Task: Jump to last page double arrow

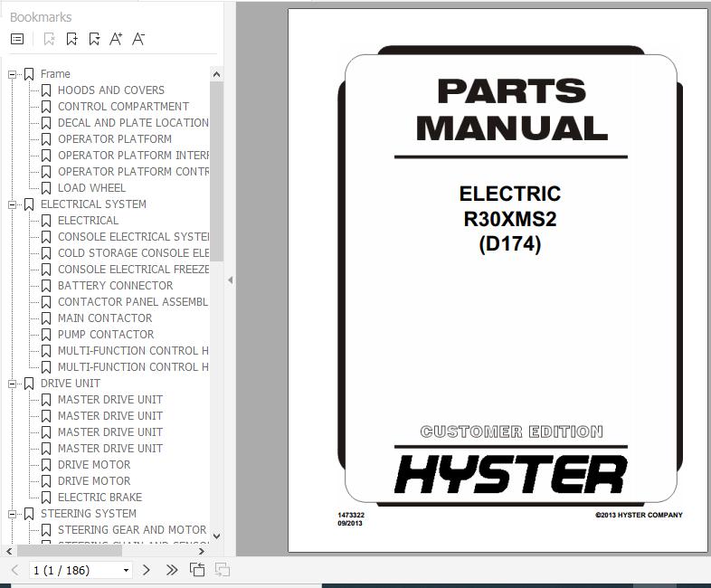Action: [x=172, y=570]
